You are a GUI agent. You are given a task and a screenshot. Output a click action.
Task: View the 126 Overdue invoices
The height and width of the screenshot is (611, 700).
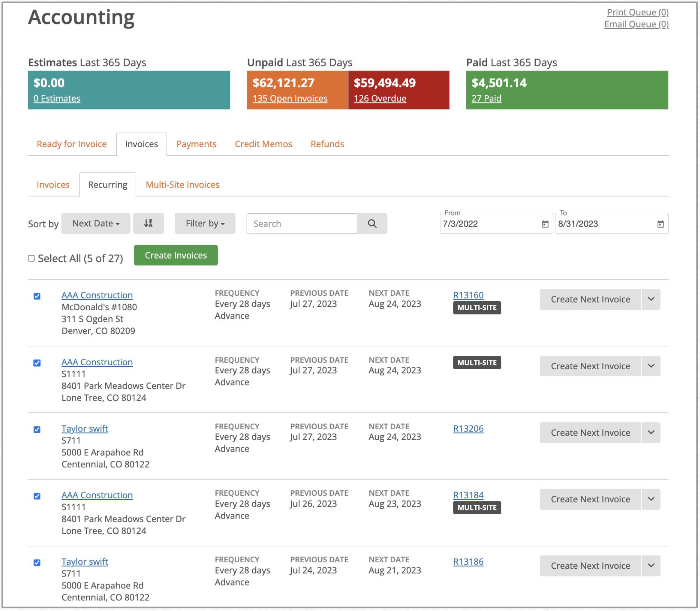pyautogui.click(x=380, y=98)
